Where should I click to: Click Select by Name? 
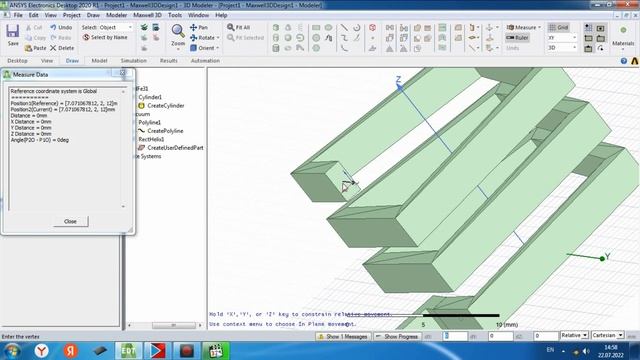point(105,38)
